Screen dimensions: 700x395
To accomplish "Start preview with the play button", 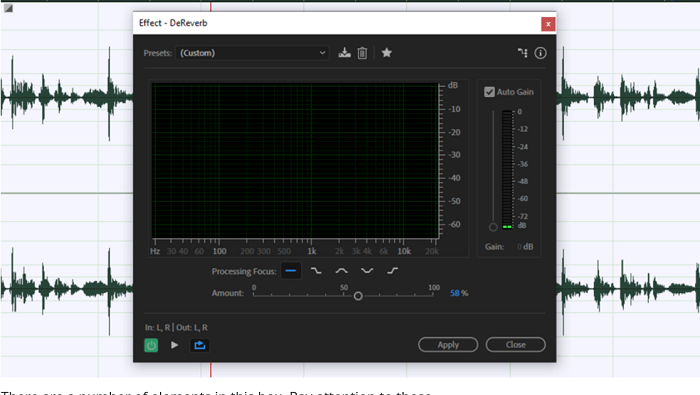I will 175,345.
